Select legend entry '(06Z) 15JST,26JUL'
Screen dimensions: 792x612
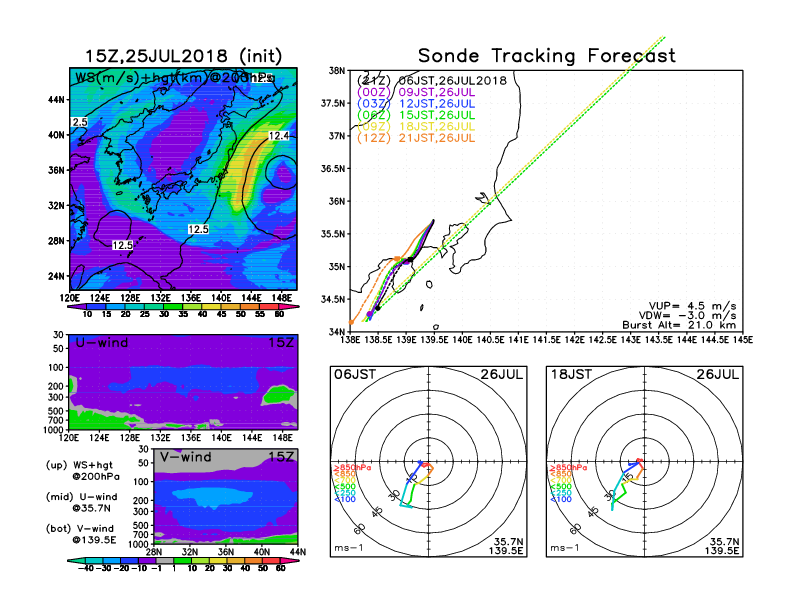(x=416, y=115)
